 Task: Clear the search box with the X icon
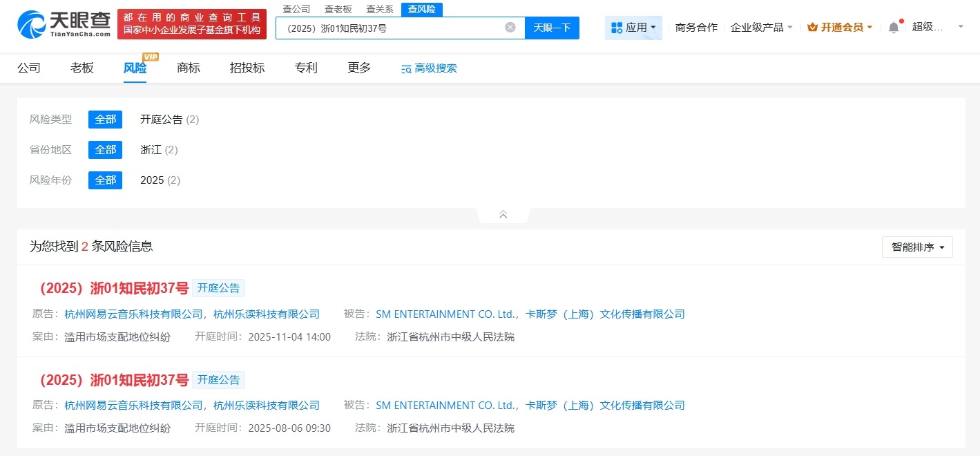point(510,27)
